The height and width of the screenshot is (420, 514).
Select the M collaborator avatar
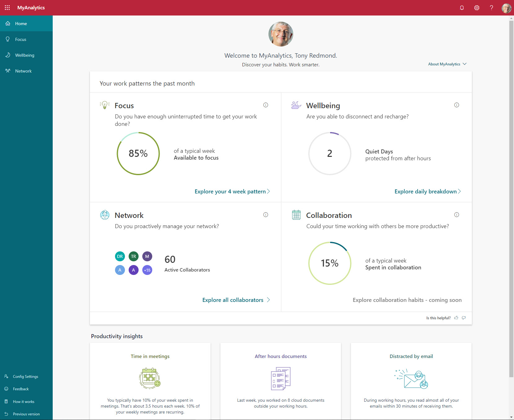(147, 256)
